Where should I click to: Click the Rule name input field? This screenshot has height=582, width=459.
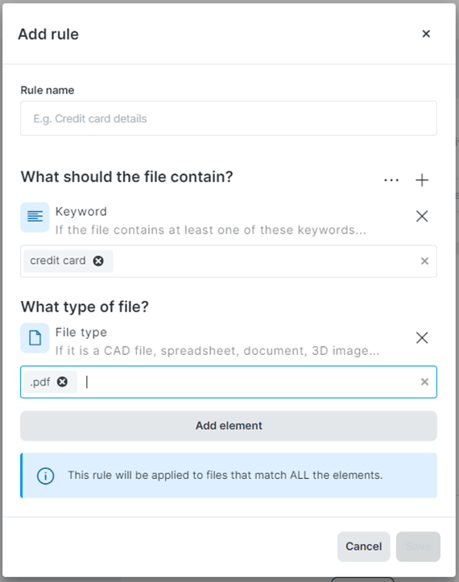click(x=228, y=118)
